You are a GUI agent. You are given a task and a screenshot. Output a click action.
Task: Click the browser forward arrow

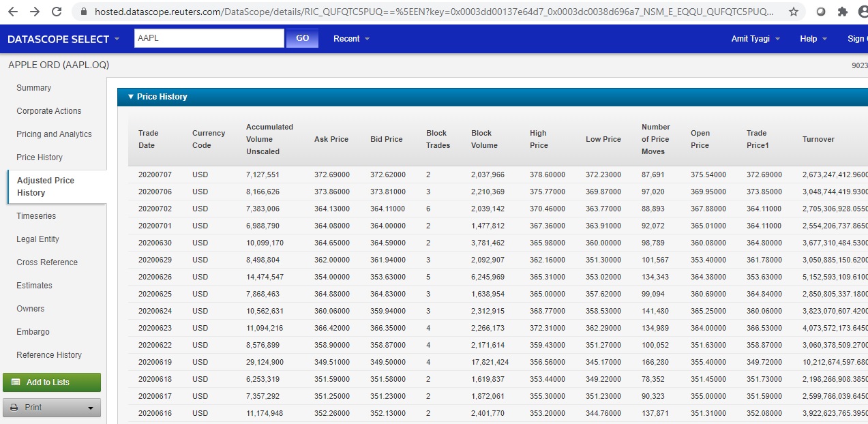pos(35,12)
